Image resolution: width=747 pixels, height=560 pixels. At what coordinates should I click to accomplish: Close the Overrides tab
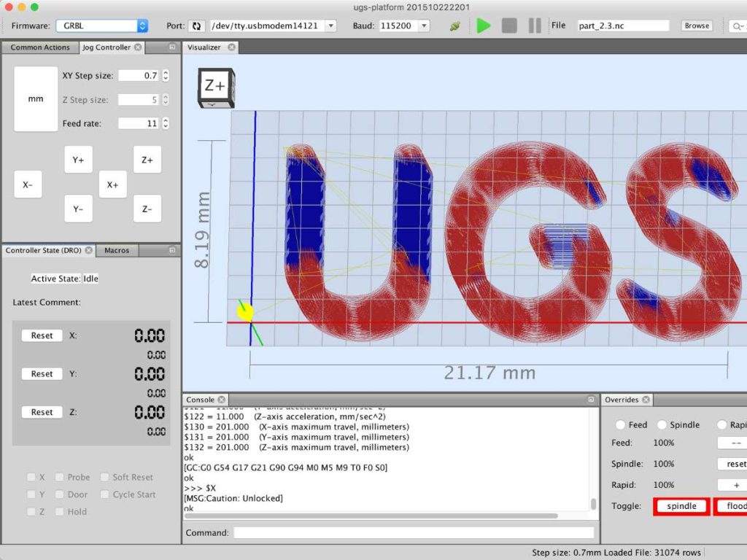tap(646, 400)
